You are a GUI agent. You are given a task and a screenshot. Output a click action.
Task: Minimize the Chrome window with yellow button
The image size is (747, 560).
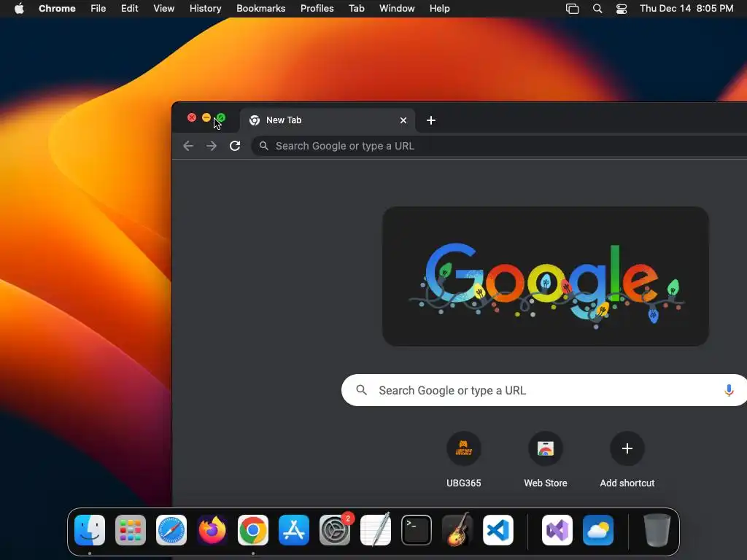206,117
